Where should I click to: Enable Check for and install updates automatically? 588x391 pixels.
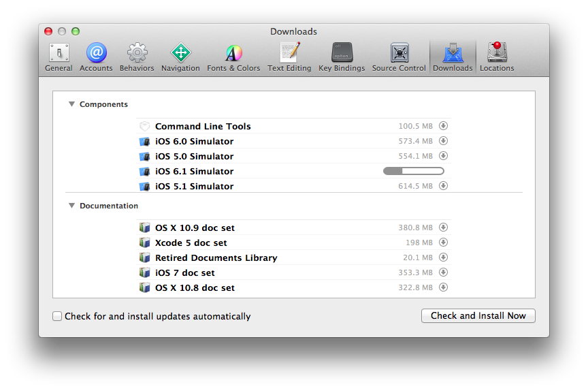point(57,316)
